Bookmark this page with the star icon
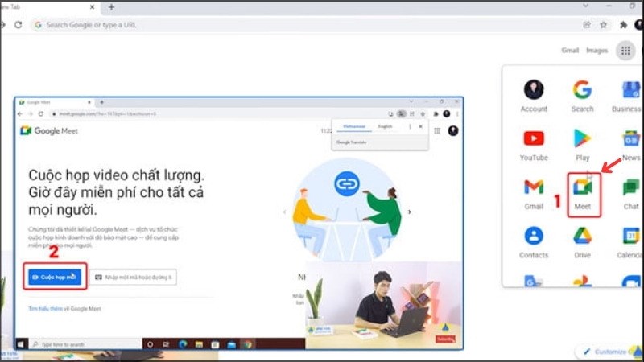The image size is (644, 362). [603, 25]
